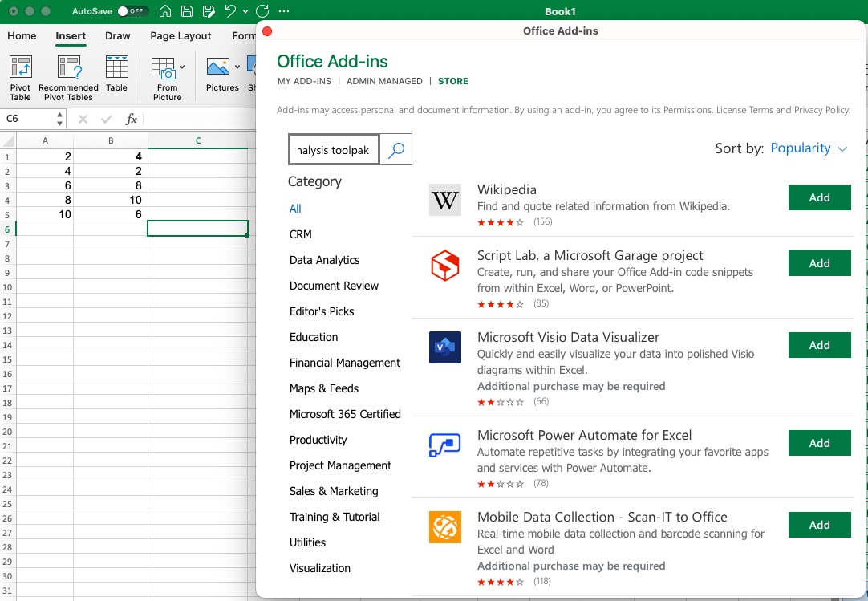
Task: Open the ADMIN MANAGED tab
Action: 384,81
